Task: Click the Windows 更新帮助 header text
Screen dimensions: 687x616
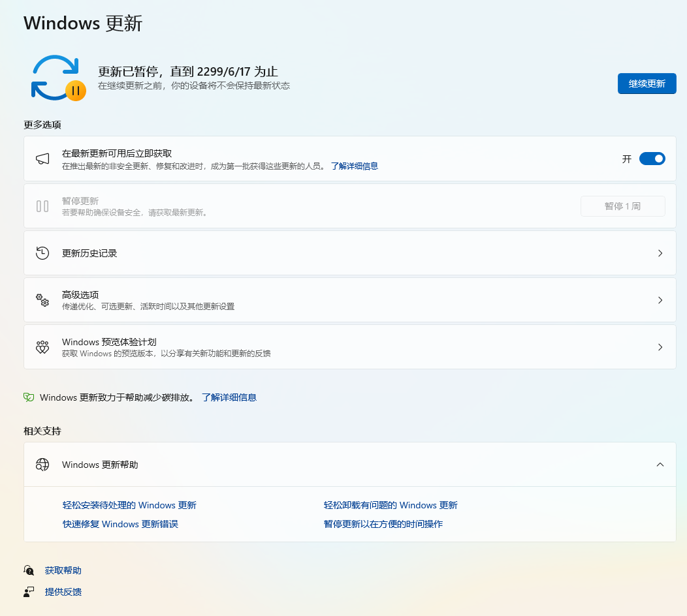Action: [x=100, y=465]
